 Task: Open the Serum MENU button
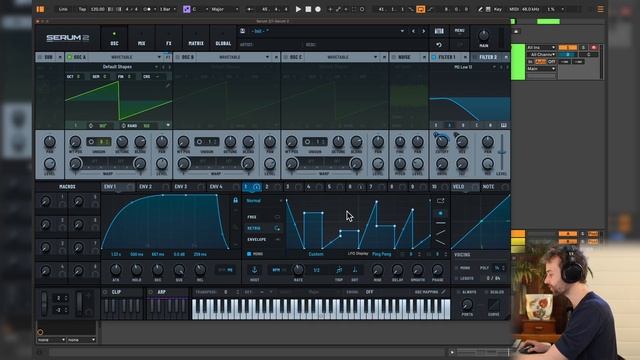pos(459,31)
